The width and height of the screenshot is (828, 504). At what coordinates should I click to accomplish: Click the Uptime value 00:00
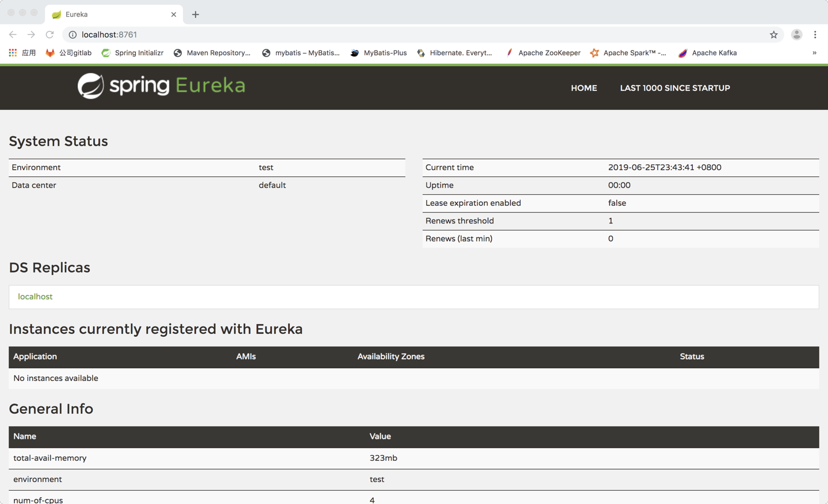pyautogui.click(x=619, y=185)
